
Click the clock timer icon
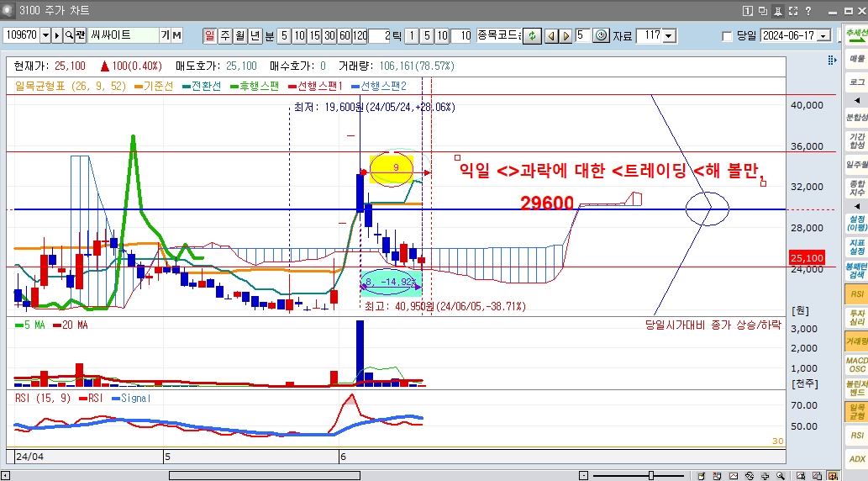click(601, 35)
